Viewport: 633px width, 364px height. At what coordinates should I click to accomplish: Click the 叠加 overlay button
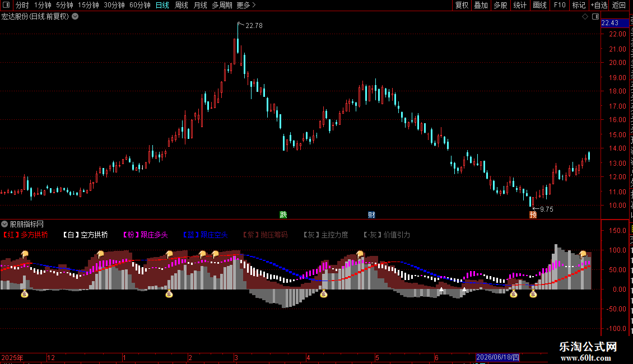point(481,5)
